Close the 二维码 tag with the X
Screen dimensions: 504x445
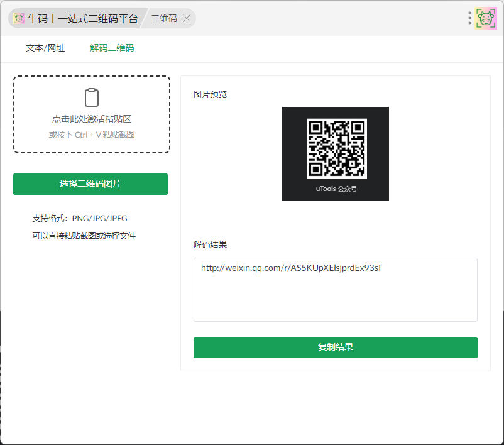point(187,18)
